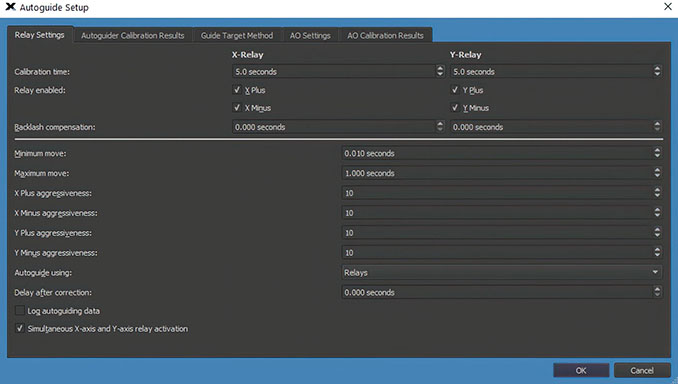
Task: Adjust Y-Relay calibration time spinner arrows
Action: 657,71
